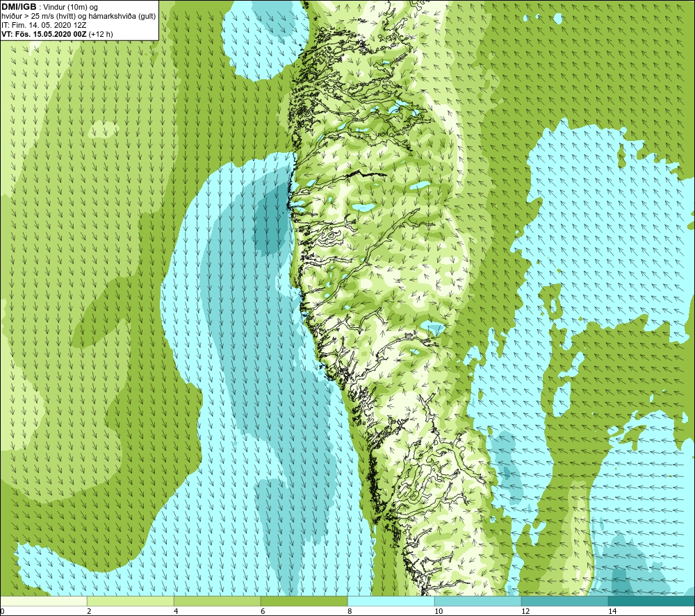Click the scale label '8'
This screenshot has width=695, height=616.
pos(350,611)
